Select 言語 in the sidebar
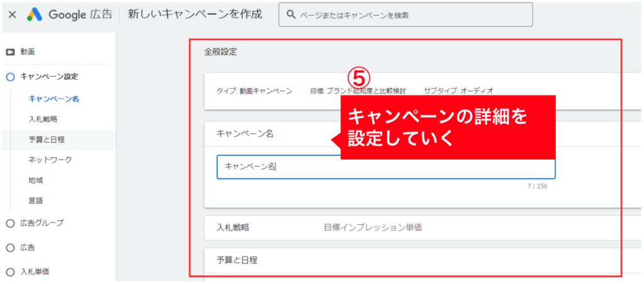644x284 pixels. point(36,201)
